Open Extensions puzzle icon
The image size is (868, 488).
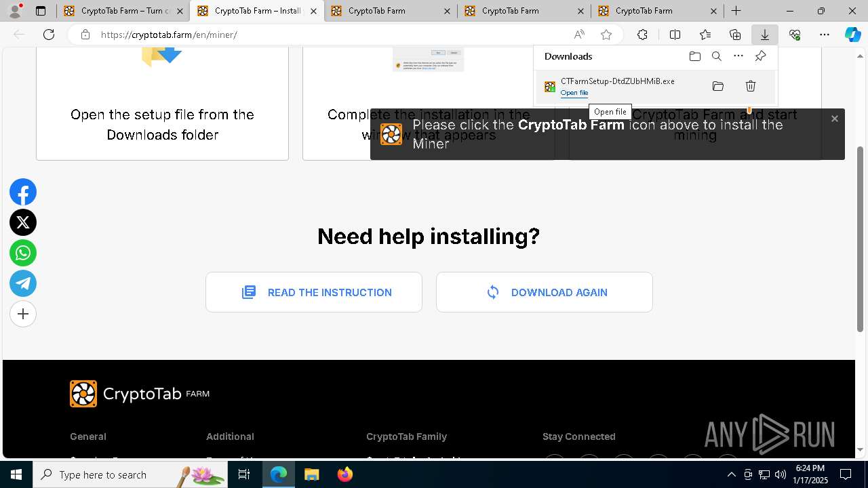[642, 35]
